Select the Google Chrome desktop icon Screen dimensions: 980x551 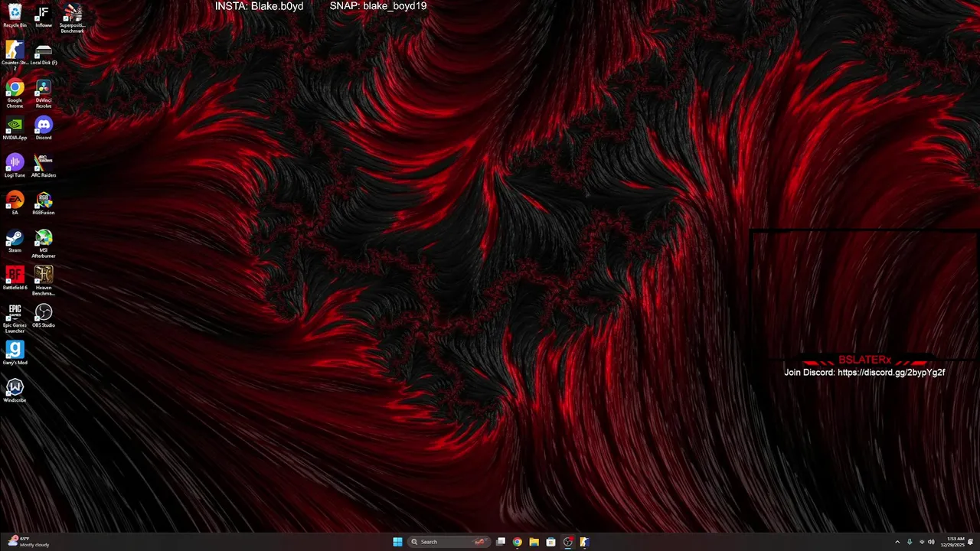pos(15,93)
